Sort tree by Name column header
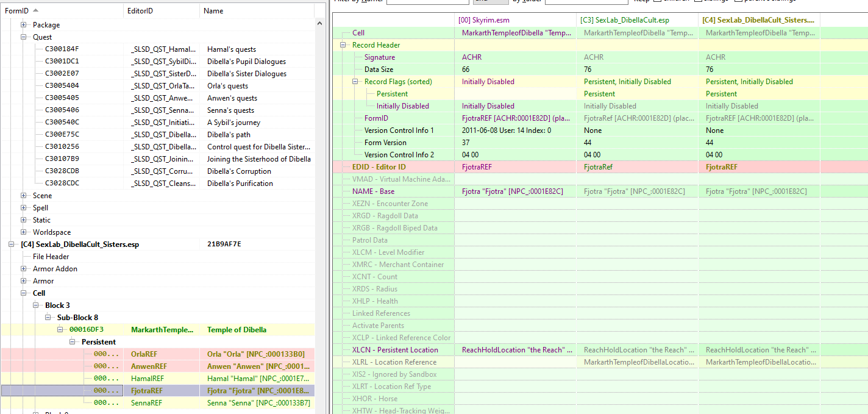 [256, 11]
